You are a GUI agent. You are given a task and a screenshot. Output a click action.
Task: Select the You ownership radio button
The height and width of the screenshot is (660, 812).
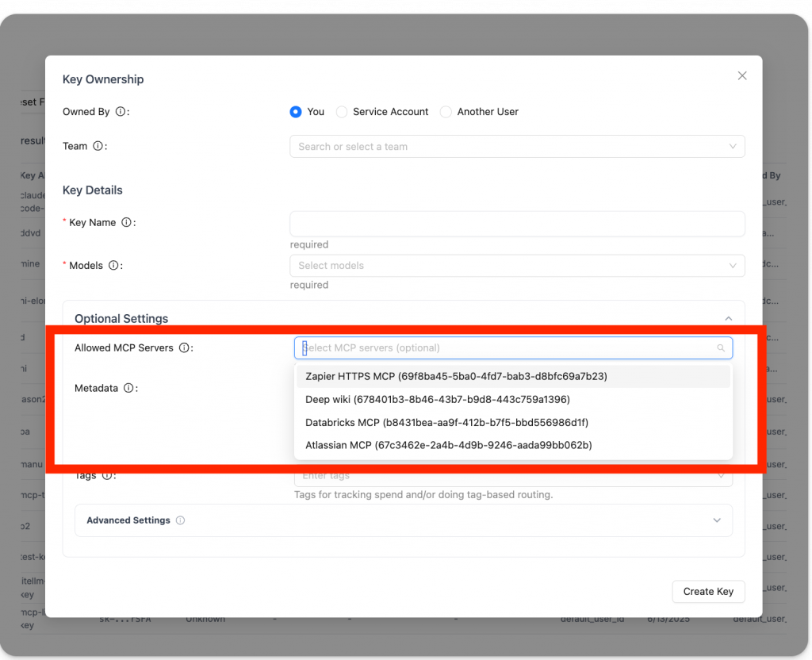[296, 111]
